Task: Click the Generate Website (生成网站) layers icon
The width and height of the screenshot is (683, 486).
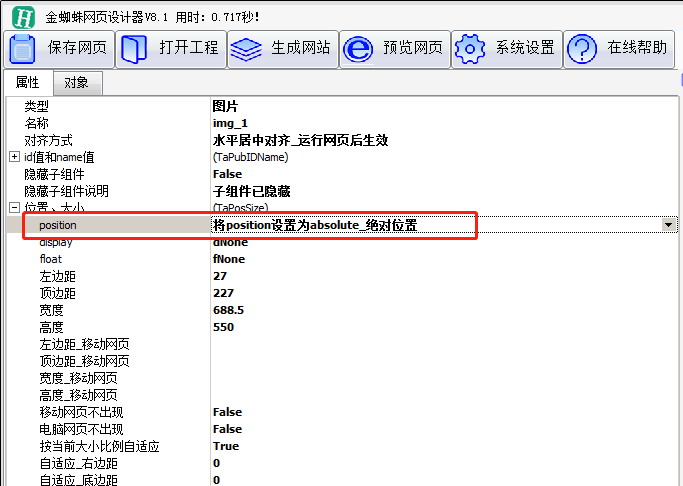Action: click(x=244, y=48)
